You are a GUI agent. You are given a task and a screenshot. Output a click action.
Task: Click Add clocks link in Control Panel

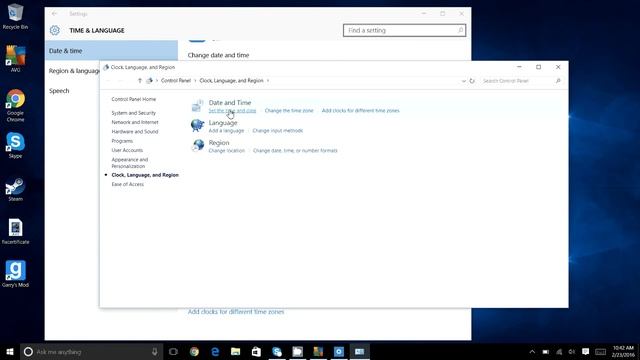(x=360, y=111)
